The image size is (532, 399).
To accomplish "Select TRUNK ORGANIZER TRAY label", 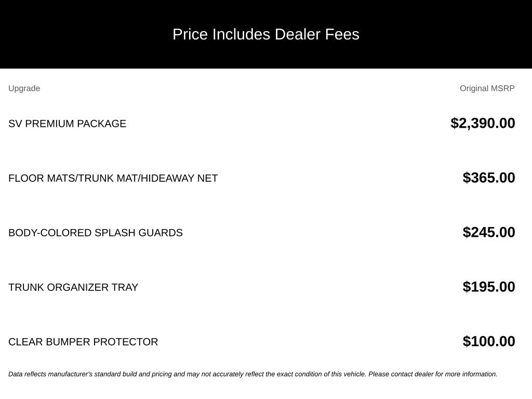I will (73, 287).
